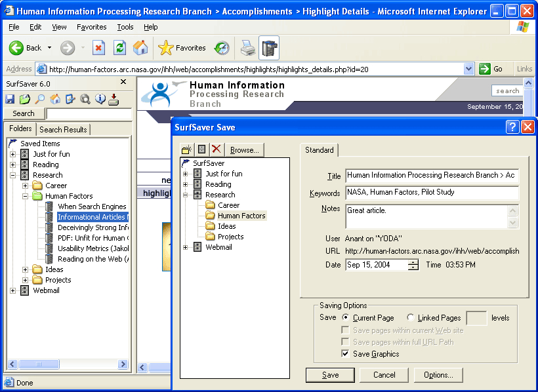Click the magnifying glass icon in SurfSaver panel
538x392 pixels.
40,100
